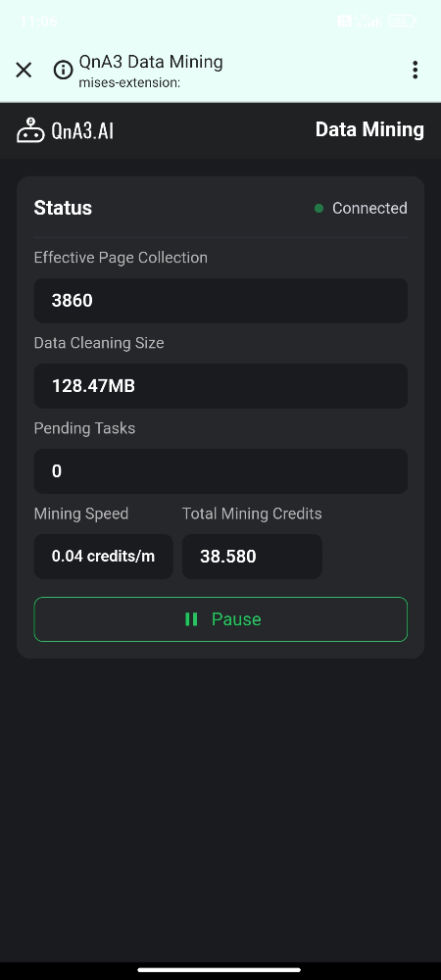Click the page title QnA3 Data Mining
This screenshot has height=980, width=441.
(151, 62)
